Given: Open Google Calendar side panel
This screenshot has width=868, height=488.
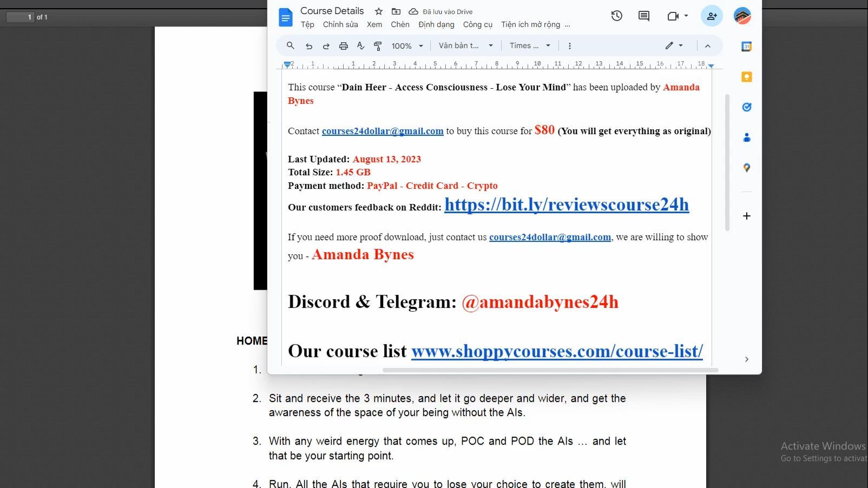Looking at the screenshot, I should pyautogui.click(x=747, y=47).
